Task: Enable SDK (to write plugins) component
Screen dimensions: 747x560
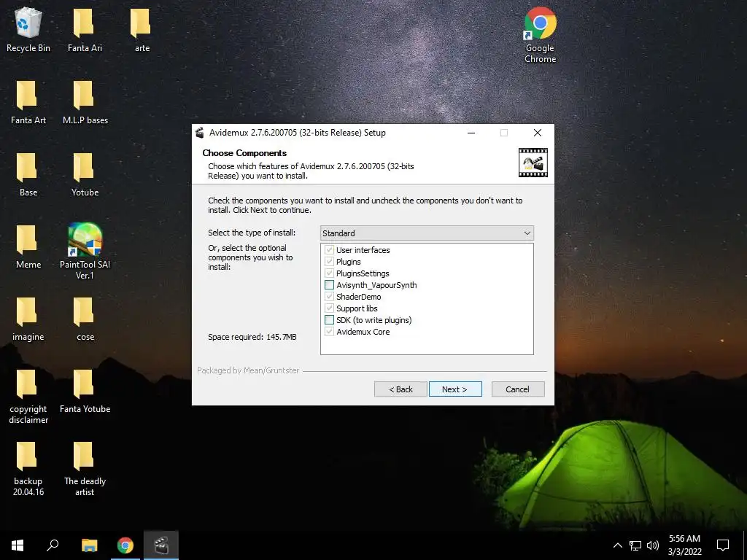Action: tap(329, 320)
